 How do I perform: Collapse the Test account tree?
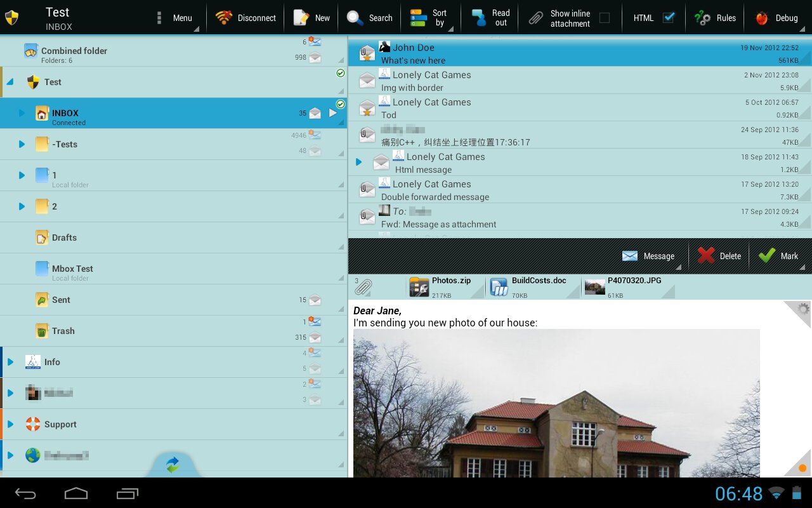pyautogui.click(x=10, y=82)
